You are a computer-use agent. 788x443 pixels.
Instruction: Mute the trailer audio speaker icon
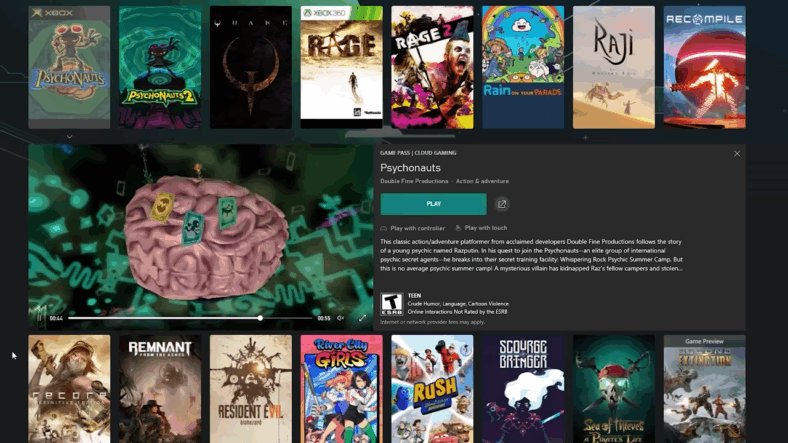(340, 318)
